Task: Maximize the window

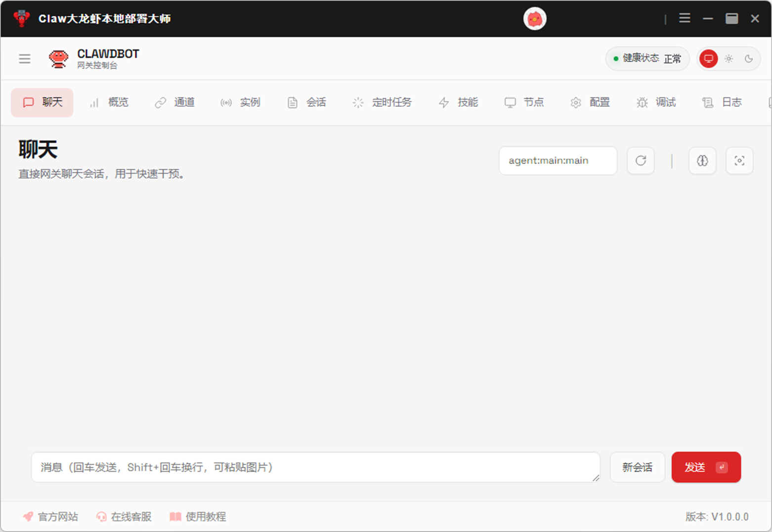Action: [731, 18]
